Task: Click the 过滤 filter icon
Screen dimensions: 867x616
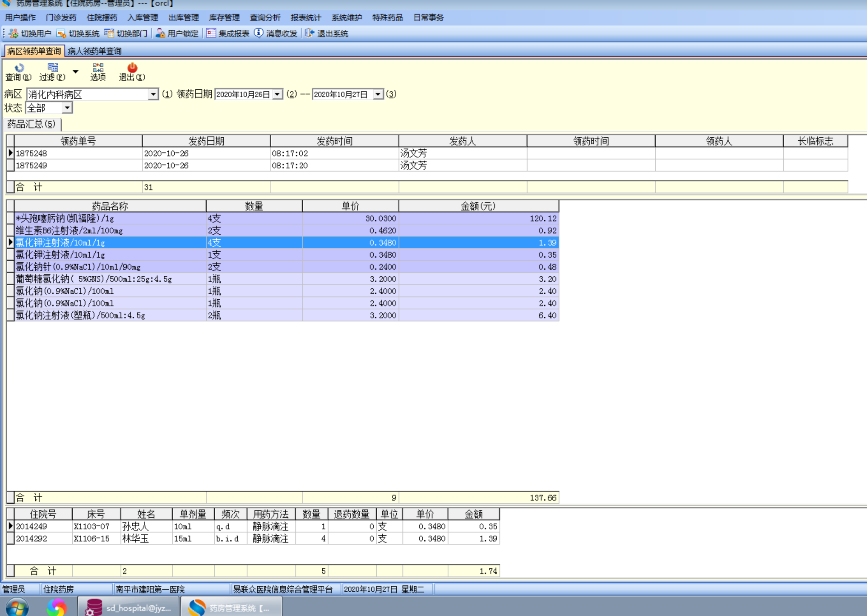Action: (x=53, y=68)
